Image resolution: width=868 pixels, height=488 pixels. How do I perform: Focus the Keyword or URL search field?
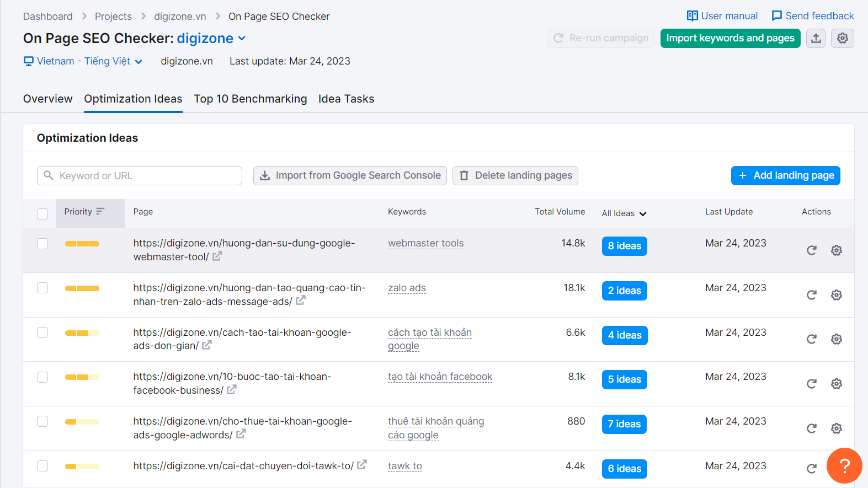(140, 175)
